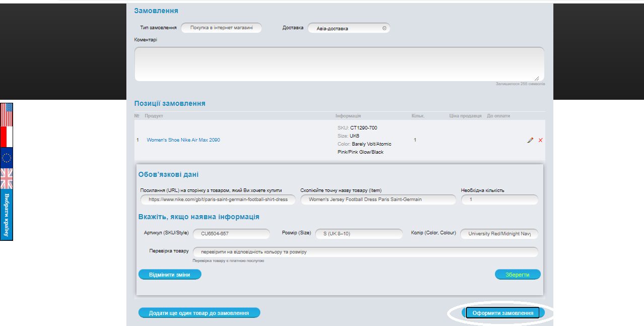Delete the Nike Air Max item with red X

[540, 140]
